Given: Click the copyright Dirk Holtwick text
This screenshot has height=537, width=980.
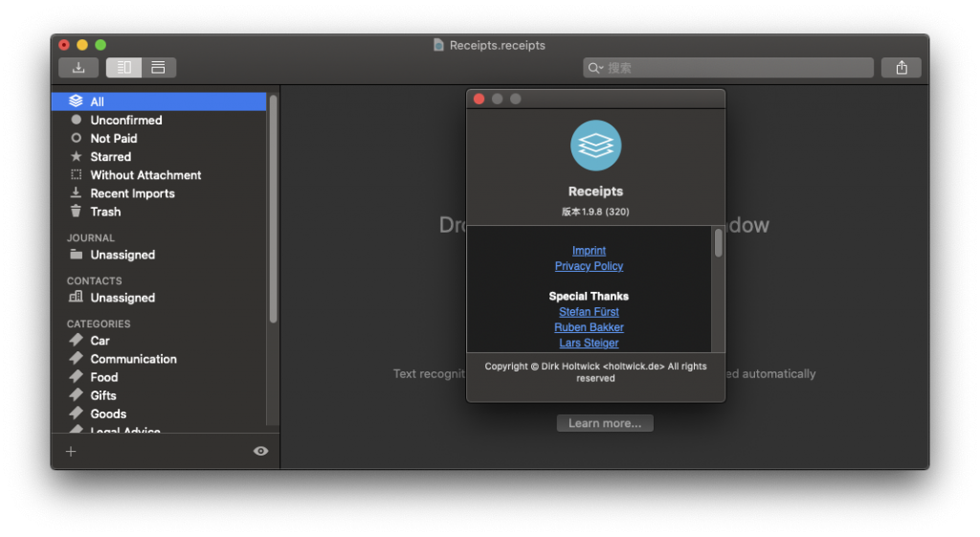Looking at the screenshot, I should pyautogui.click(x=595, y=372).
